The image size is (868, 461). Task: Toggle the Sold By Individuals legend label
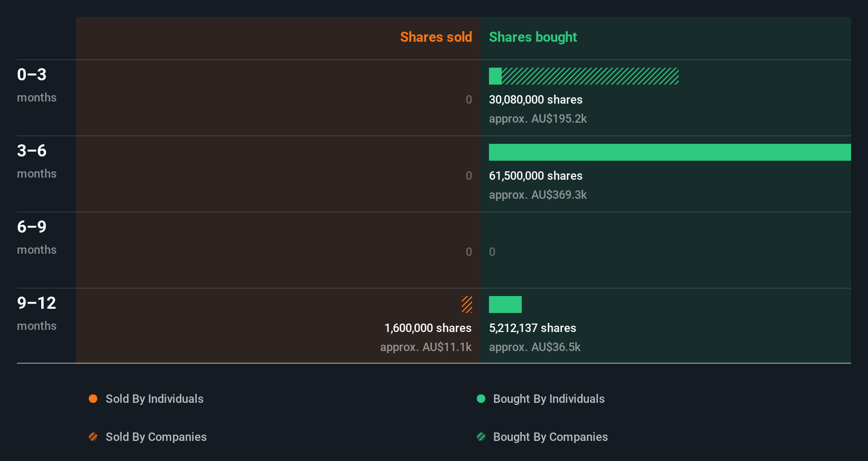point(154,399)
